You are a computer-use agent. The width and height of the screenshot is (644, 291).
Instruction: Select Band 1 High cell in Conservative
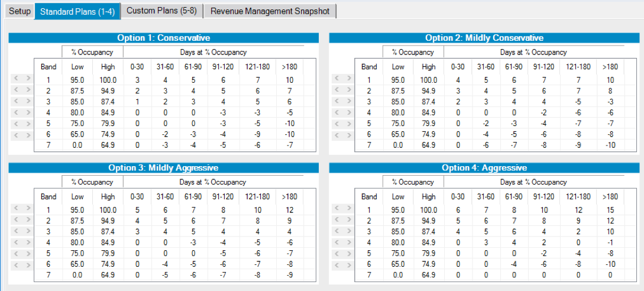(108, 80)
